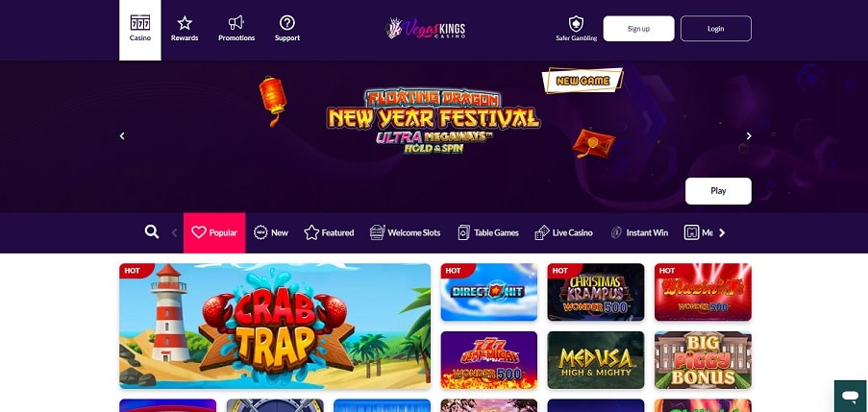
Task: Expand game categories with right chevron
Action: pyautogui.click(x=722, y=232)
